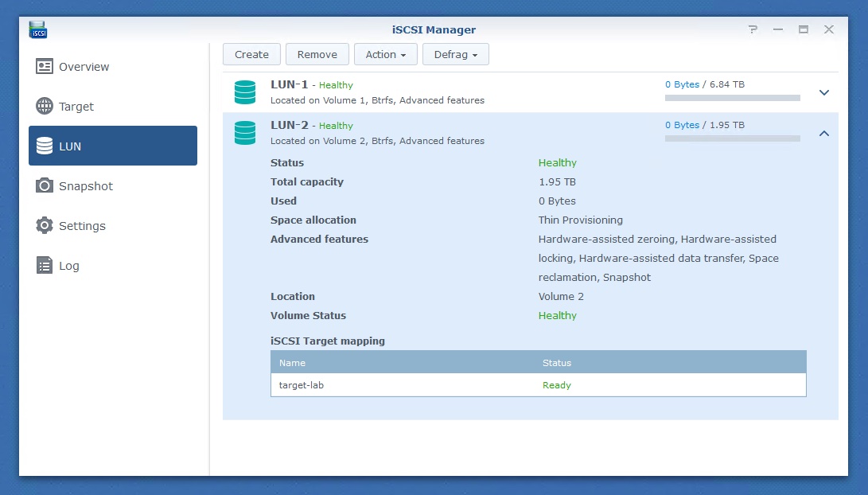Click the iSCSI Manager app icon
The width and height of the screenshot is (868, 495).
tap(38, 29)
